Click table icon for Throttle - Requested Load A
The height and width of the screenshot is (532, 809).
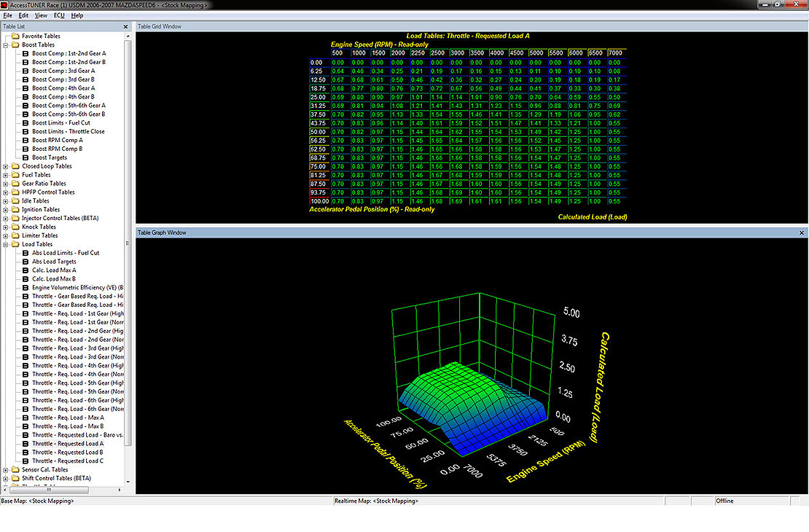coord(26,444)
